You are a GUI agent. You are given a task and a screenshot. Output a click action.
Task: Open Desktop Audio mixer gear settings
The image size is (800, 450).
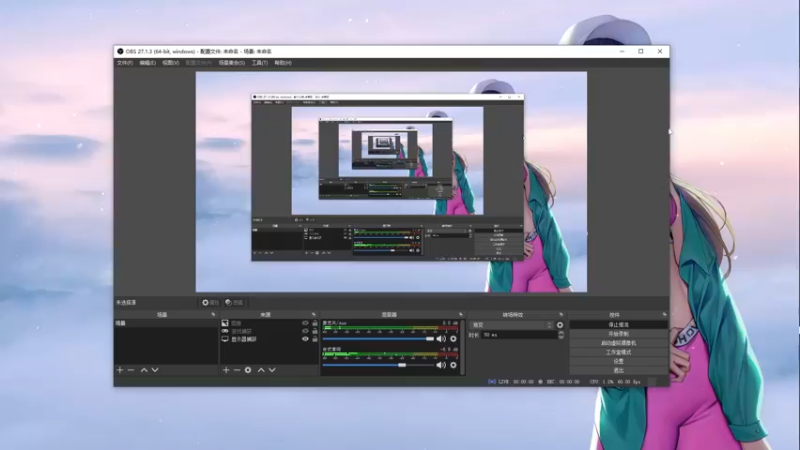click(x=453, y=365)
